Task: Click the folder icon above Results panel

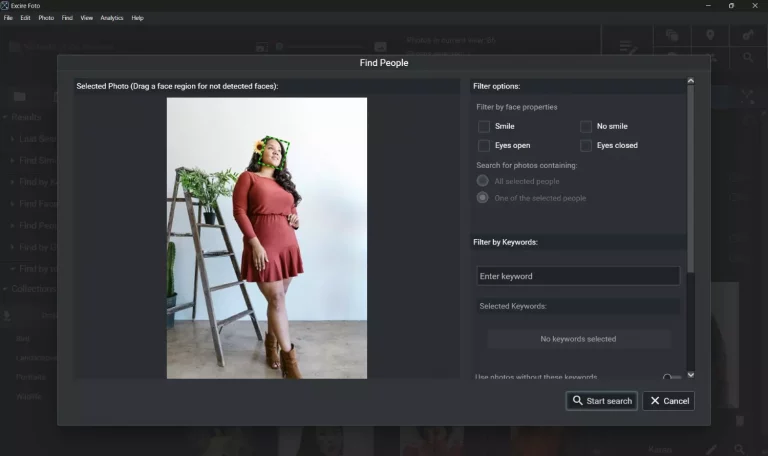Action: click(20, 96)
